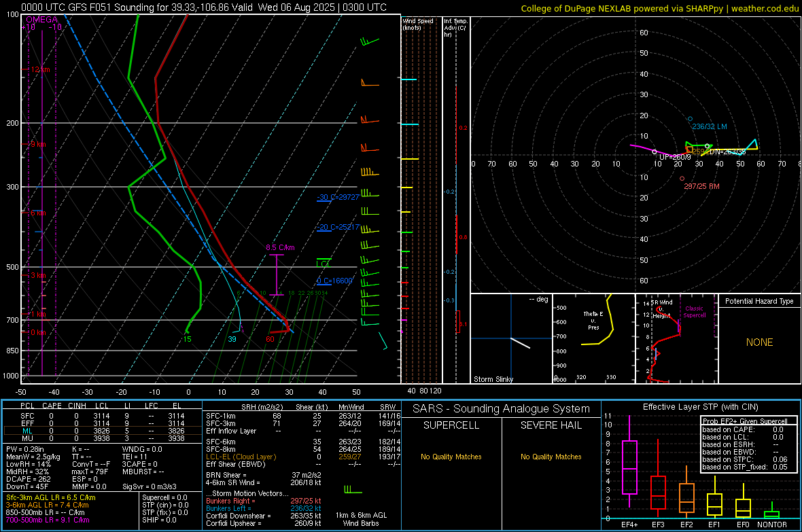
Task: Click the 12 km height marker
Action: tap(40, 69)
